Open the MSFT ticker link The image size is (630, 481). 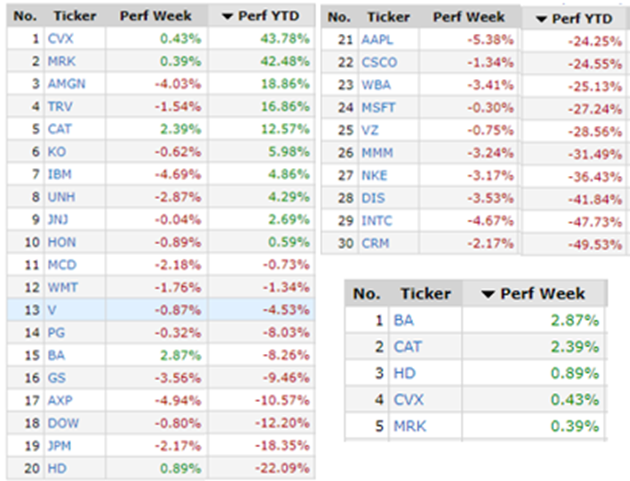click(378, 108)
